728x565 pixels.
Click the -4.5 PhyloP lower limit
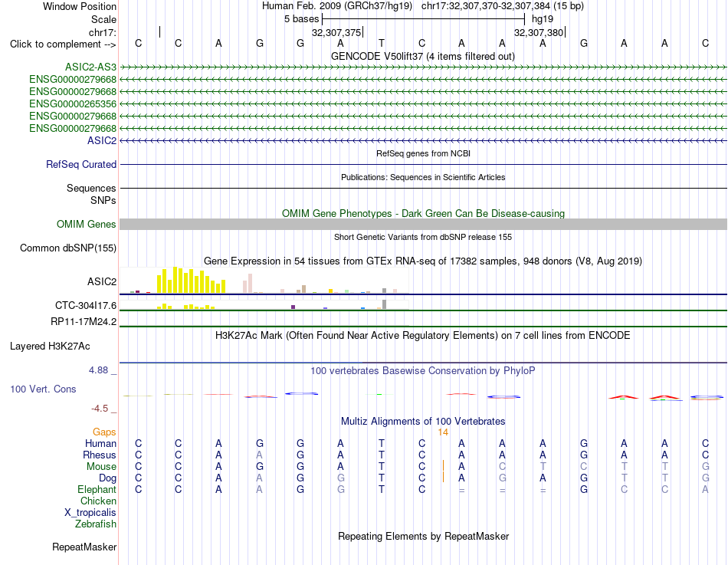(x=100, y=409)
